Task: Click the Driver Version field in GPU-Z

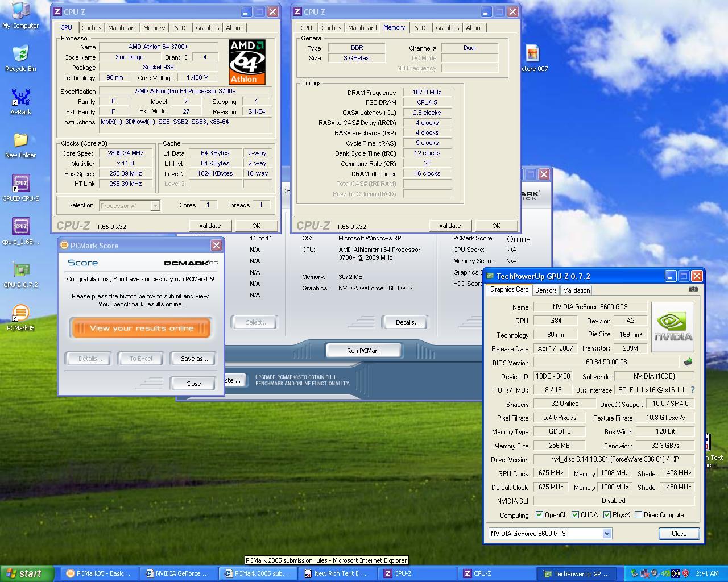Action: click(x=614, y=459)
